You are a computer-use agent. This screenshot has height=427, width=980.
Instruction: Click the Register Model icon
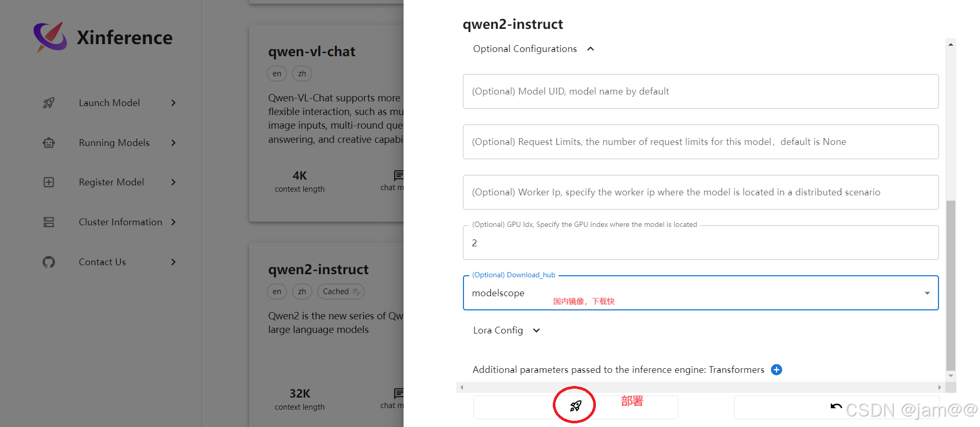pyautogui.click(x=49, y=182)
